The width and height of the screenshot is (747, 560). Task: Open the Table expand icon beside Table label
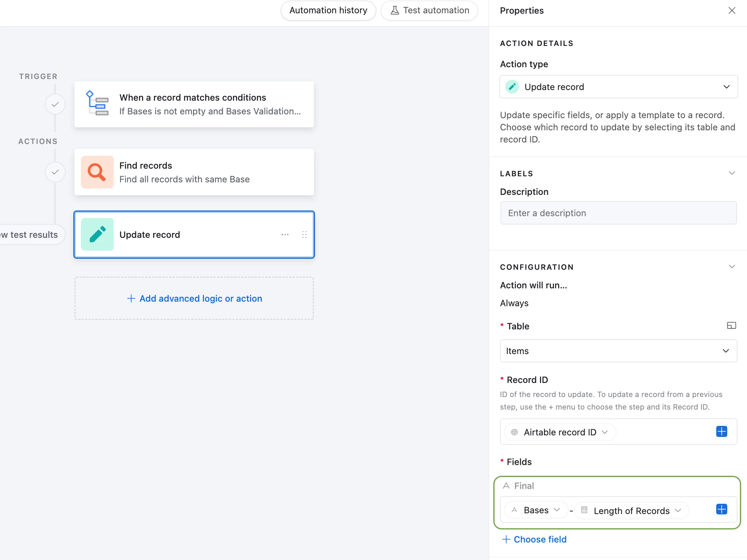pos(731,326)
